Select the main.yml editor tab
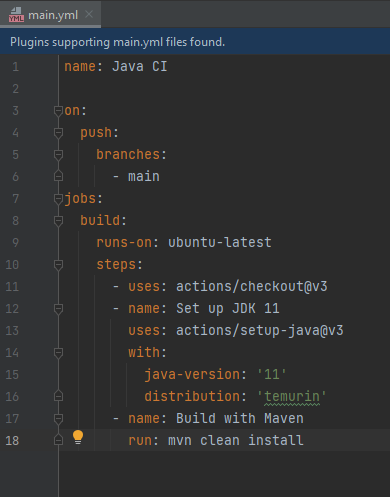This screenshot has width=390, height=497. coord(50,15)
